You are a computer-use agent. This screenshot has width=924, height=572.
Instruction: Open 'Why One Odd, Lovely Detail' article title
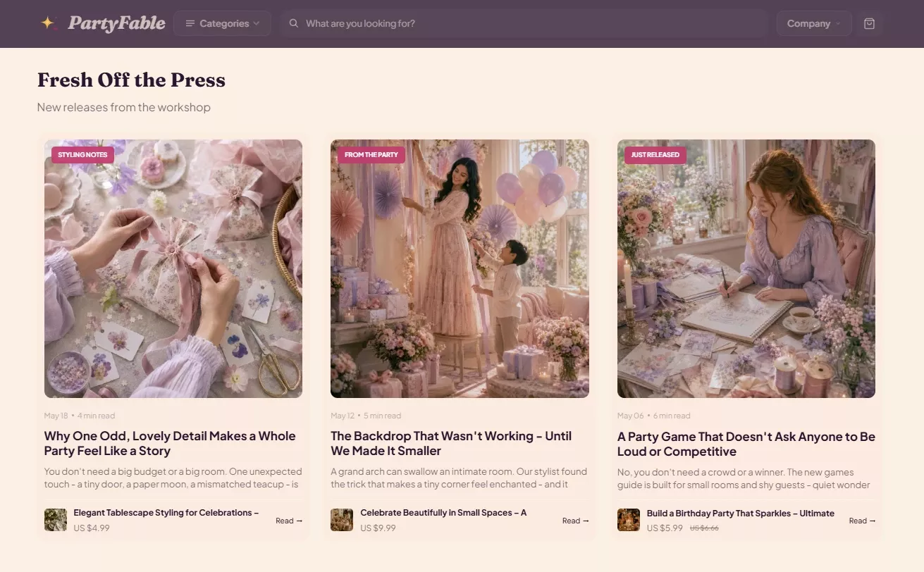170,444
